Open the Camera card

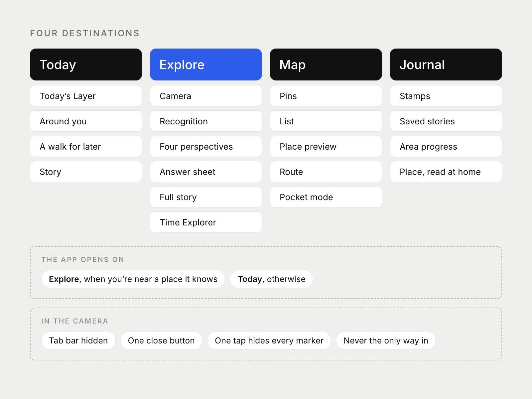(x=206, y=96)
